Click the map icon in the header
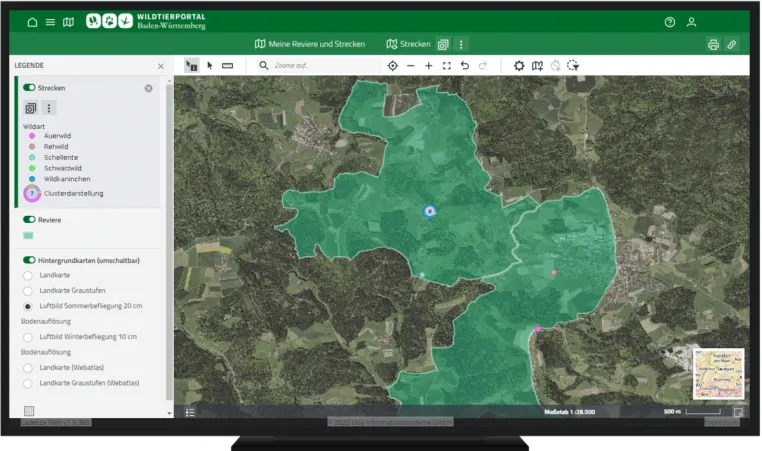 (69, 22)
